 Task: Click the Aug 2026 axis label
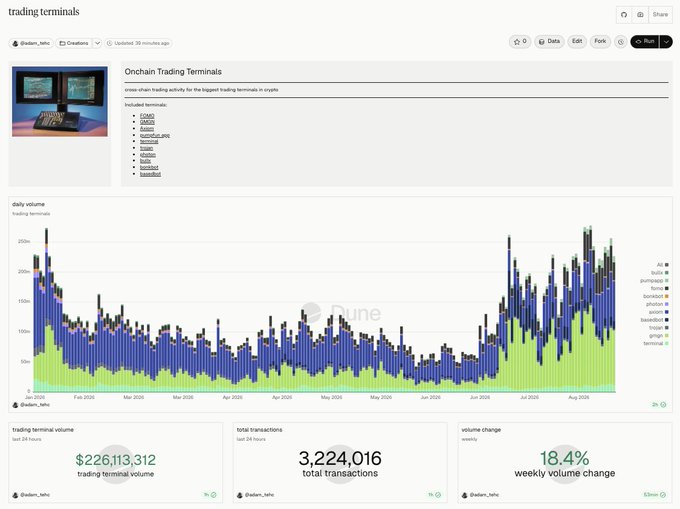coord(579,397)
